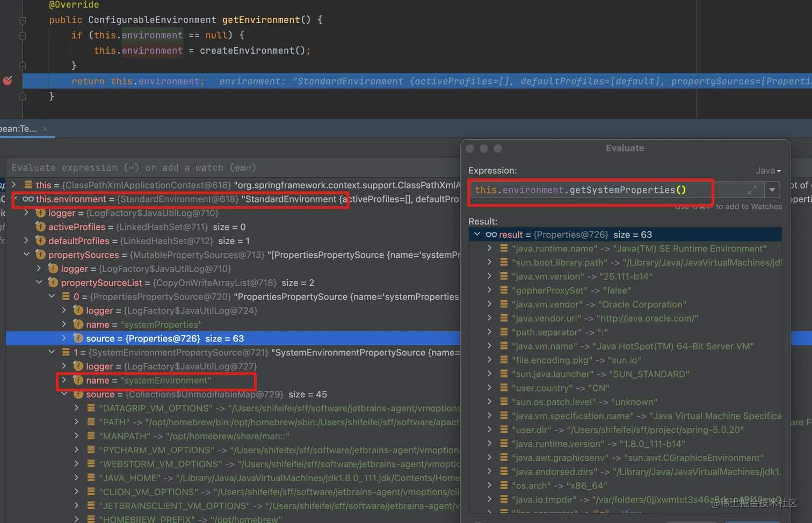Select the activeProfiles field icon row
812x523 pixels.
point(40,227)
